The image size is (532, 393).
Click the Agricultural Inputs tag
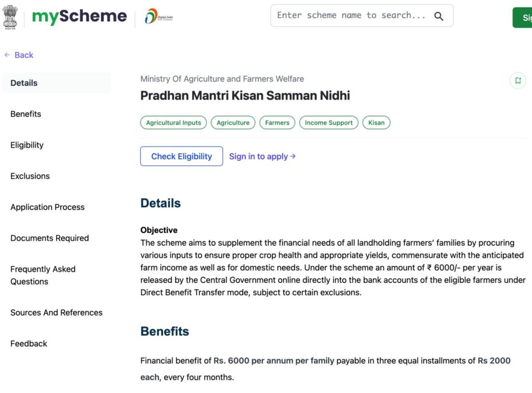point(174,123)
